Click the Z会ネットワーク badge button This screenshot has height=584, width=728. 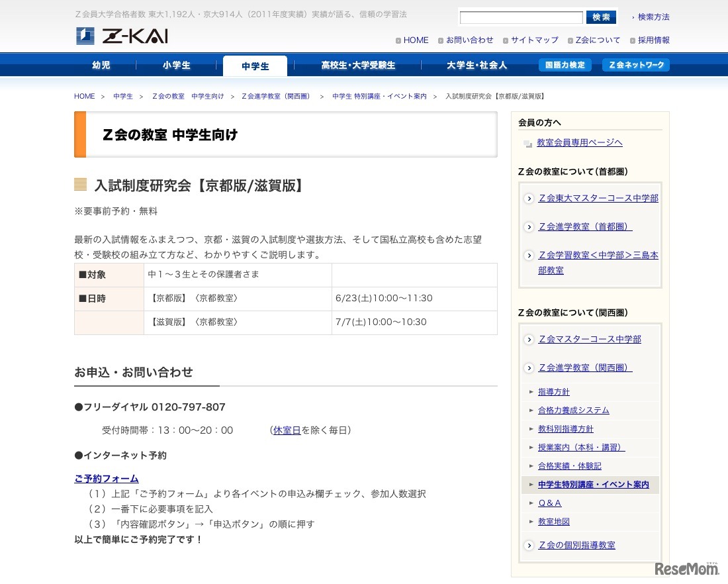click(x=636, y=65)
